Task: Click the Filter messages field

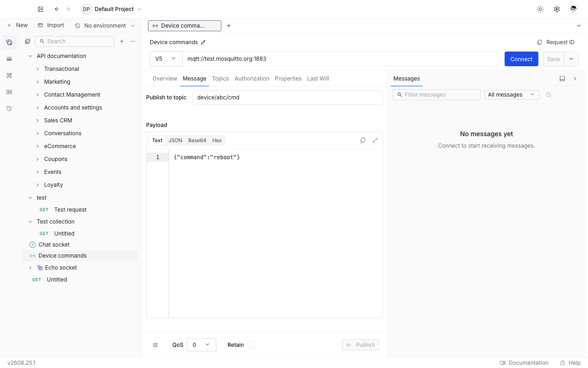Action: (x=436, y=95)
